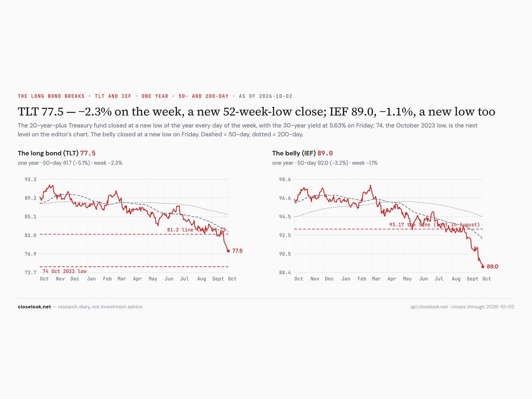Viewport: 532px width, 399px height.
Task: Click the 93.3 top axis label on TLT chart
Action: 30,179
